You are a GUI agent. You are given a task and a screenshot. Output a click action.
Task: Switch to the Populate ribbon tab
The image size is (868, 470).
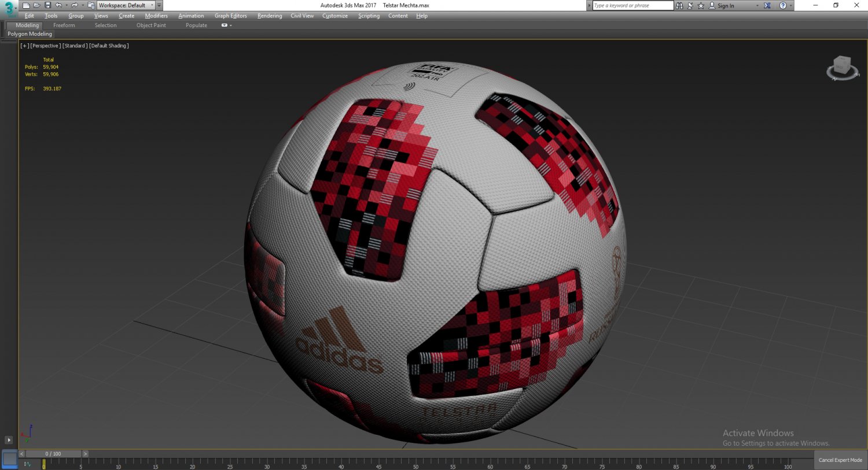[x=196, y=25]
